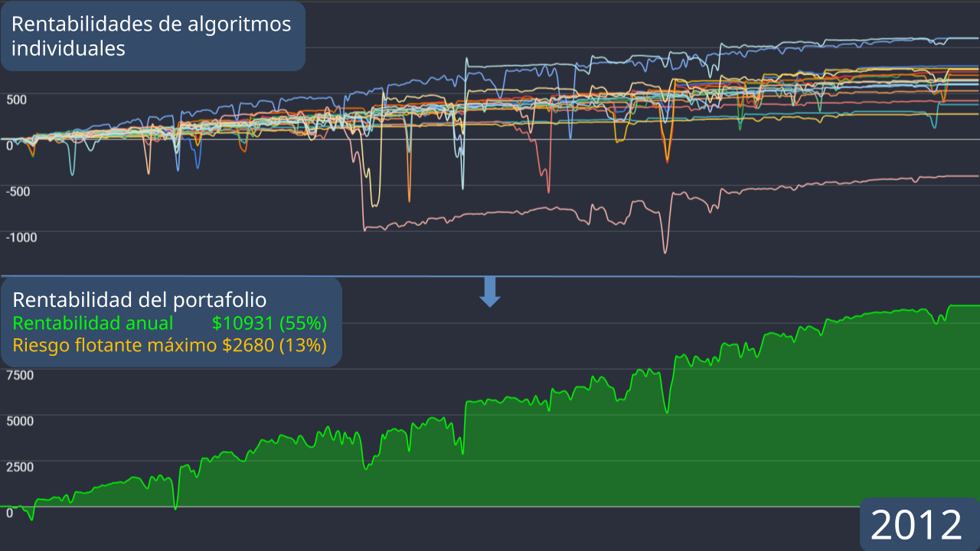Click 'Riesgo flotante máximo $2680 (13%)' text

[x=169, y=345]
